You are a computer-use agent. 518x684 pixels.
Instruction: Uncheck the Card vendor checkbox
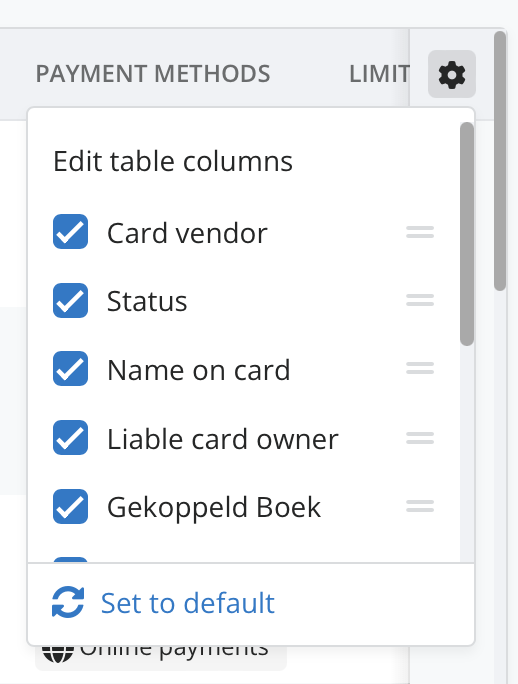[70, 232]
